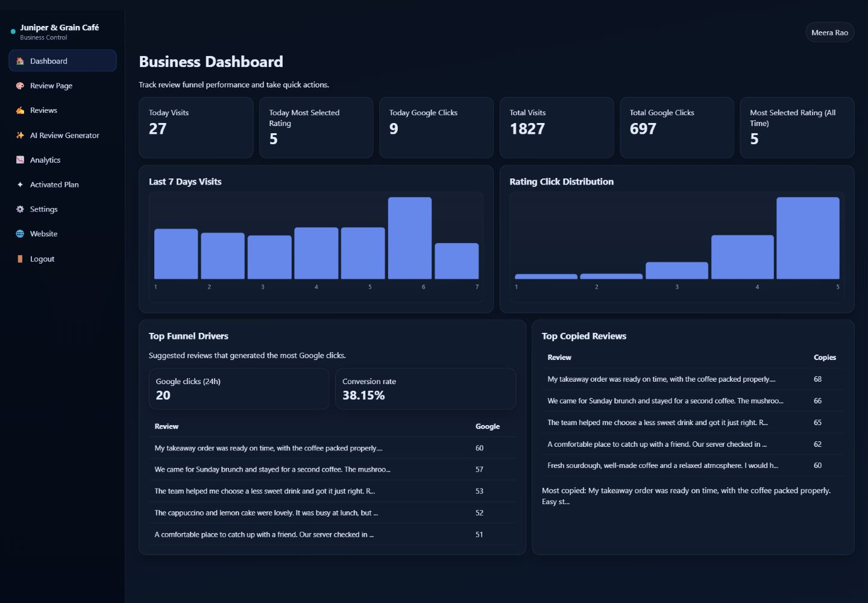Viewport: 868px width, 603px height.
Task: Click the day 6 bar in Last 7 Days Visits
Action: pyautogui.click(x=410, y=238)
